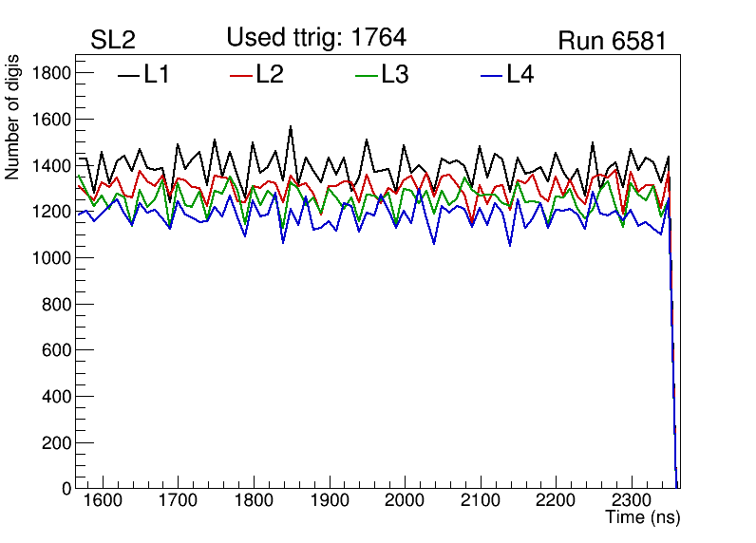The height and width of the screenshot is (543, 756).
Task: Click the 2300 tick label on x-axis
Action: [x=632, y=500]
